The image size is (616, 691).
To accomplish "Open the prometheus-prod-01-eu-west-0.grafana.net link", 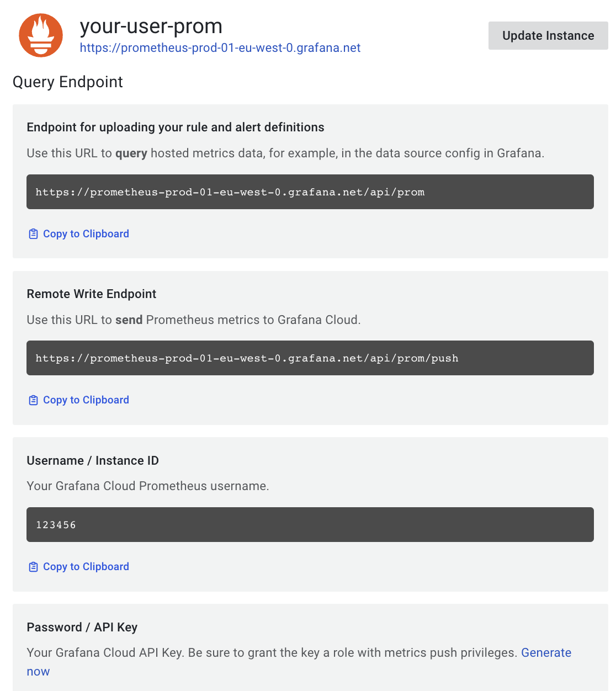I will (220, 48).
